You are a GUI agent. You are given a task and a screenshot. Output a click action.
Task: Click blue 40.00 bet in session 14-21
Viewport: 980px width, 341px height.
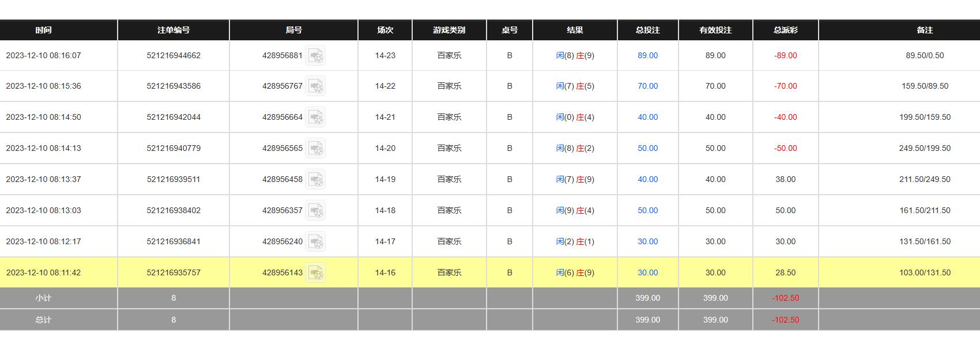[x=647, y=118]
